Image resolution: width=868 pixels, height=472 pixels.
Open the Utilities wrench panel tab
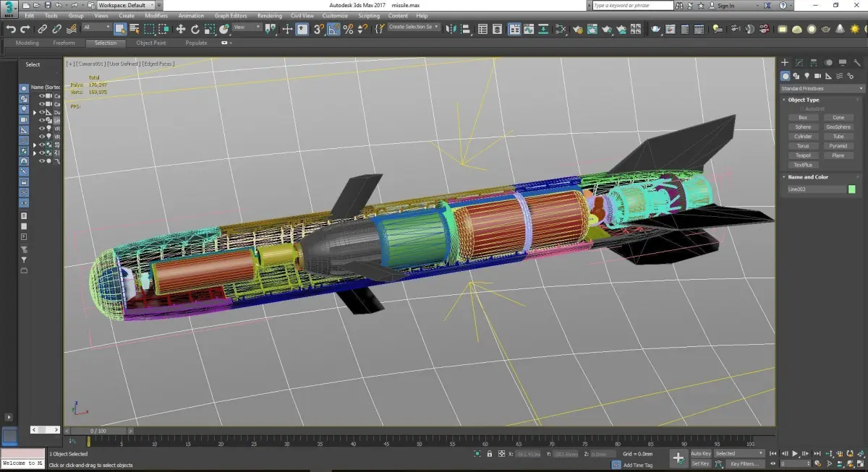click(856, 63)
